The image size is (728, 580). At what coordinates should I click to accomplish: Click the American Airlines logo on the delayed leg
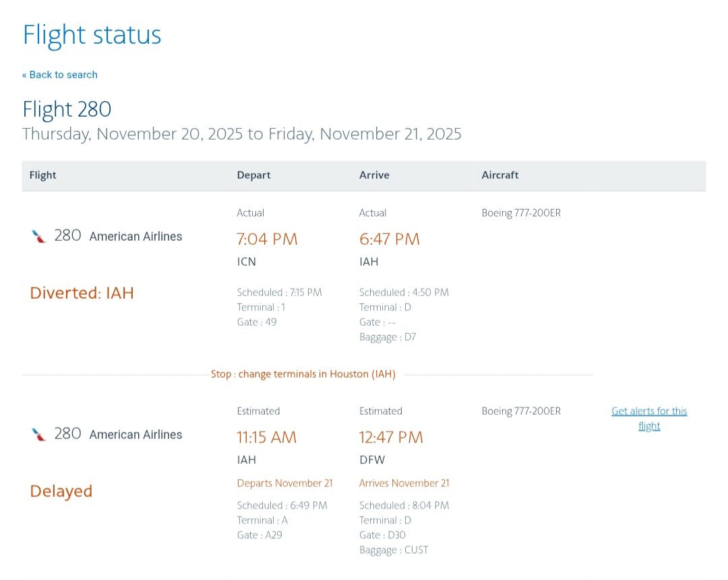(39, 434)
